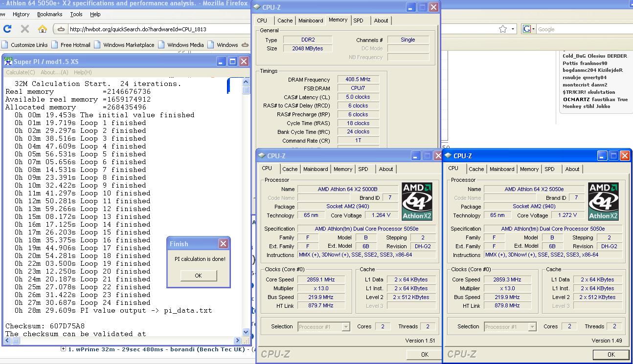The image size is (633, 364).
Task: Click the page icon beside Windows Marketplace bookmark
Action: (98, 44)
